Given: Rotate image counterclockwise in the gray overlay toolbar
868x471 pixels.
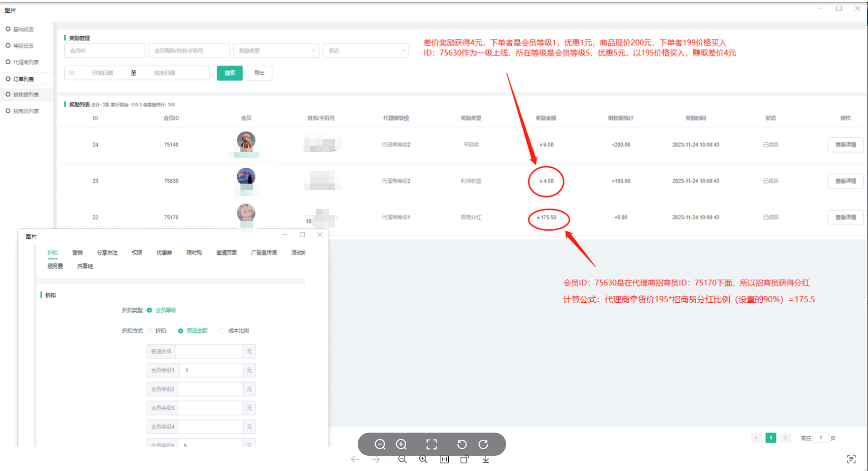Looking at the screenshot, I should (x=462, y=444).
